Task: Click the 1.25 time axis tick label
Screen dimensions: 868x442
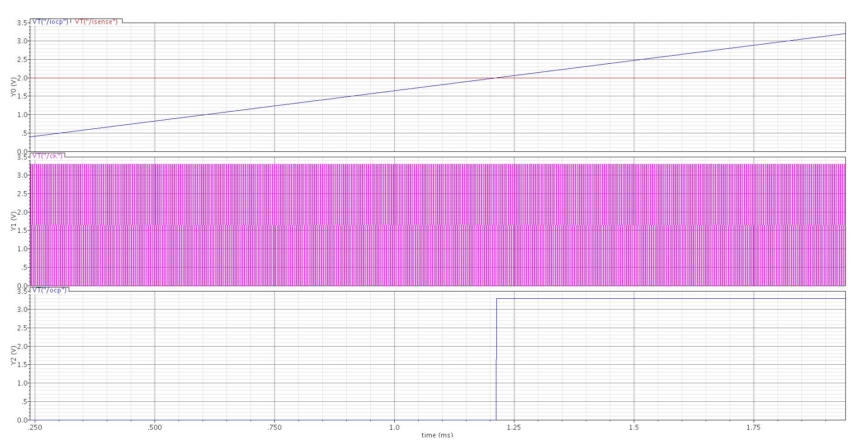Action: 514,427
